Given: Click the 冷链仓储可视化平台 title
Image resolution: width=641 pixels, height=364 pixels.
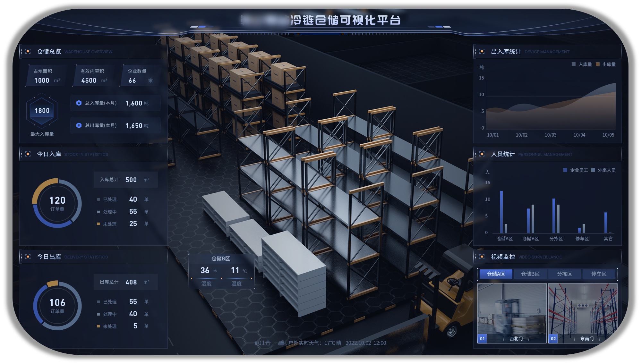Looking at the screenshot, I should [346, 20].
